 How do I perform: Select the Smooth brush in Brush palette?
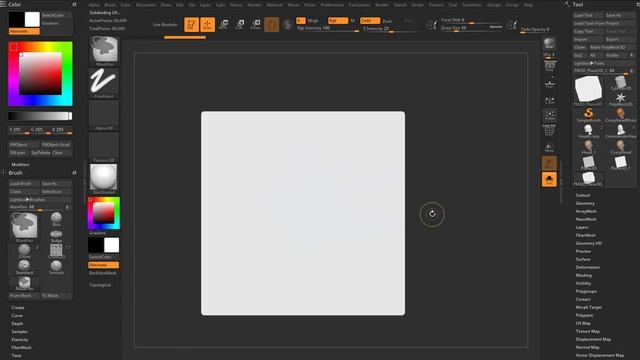pos(56,267)
